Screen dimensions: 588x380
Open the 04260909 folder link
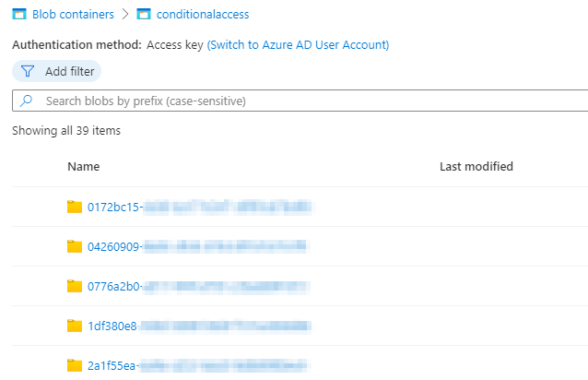[114, 246]
